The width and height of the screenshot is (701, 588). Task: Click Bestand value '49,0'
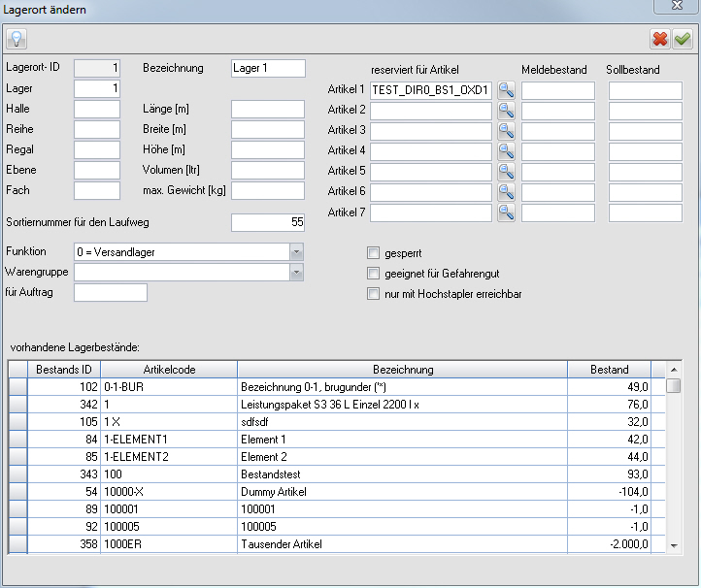[610, 387]
